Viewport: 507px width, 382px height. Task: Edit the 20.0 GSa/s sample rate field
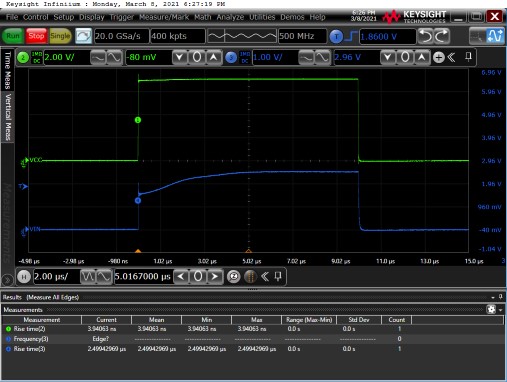(x=121, y=36)
